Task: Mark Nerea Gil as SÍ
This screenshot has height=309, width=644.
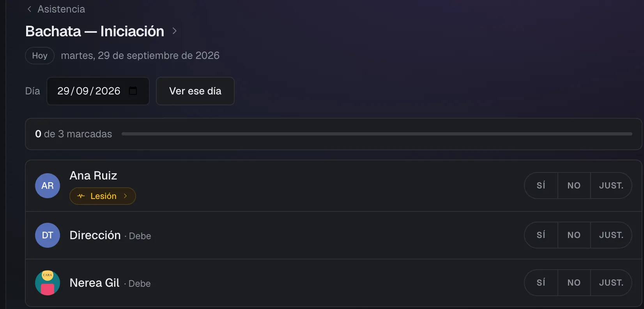Action: pyautogui.click(x=541, y=283)
